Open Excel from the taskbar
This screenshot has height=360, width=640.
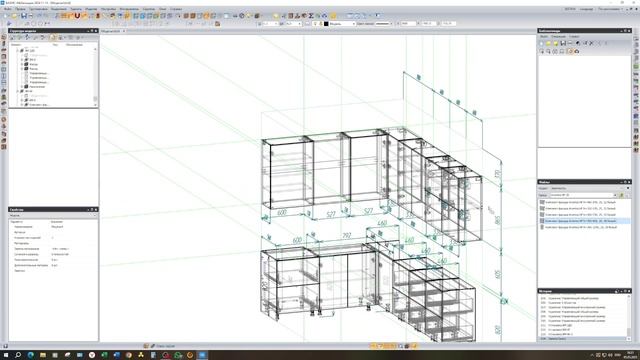pyautogui.click(x=104, y=355)
